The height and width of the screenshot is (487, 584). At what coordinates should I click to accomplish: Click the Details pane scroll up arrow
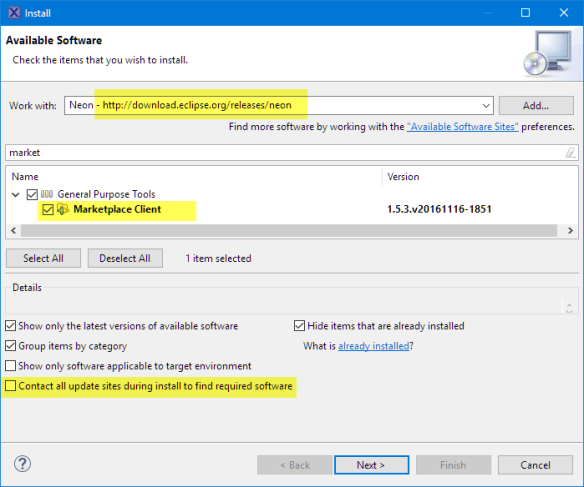tap(569, 305)
